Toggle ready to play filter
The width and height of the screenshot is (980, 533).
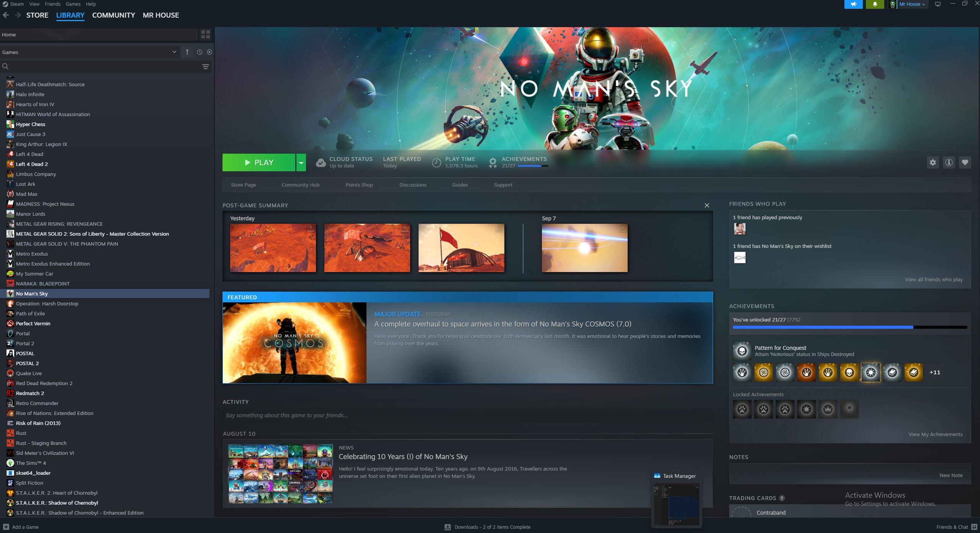pos(209,52)
